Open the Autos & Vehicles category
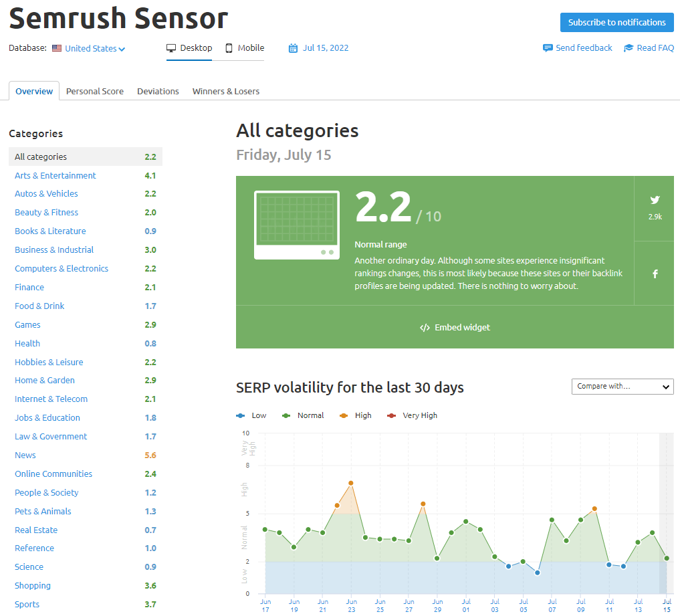680x616 pixels. (x=46, y=194)
